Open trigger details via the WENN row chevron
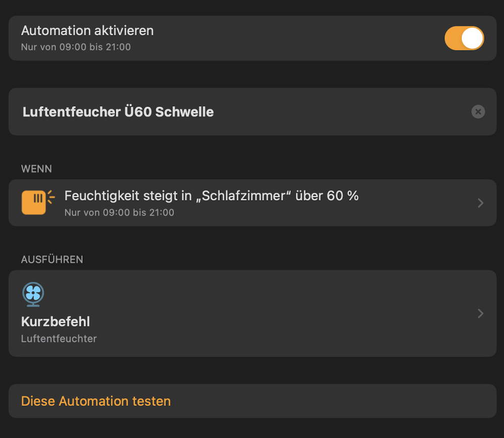 (480, 203)
